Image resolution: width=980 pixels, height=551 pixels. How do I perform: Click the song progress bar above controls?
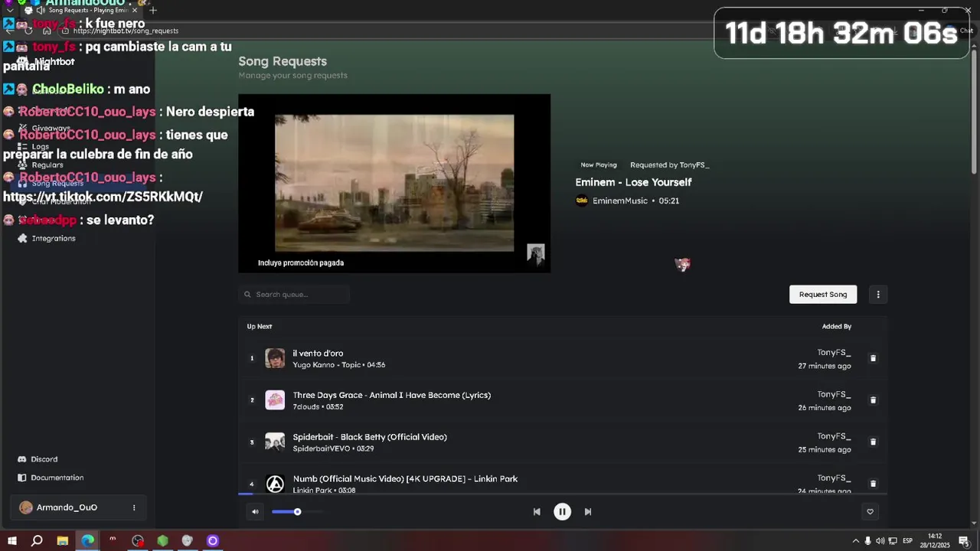click(563, 494)
